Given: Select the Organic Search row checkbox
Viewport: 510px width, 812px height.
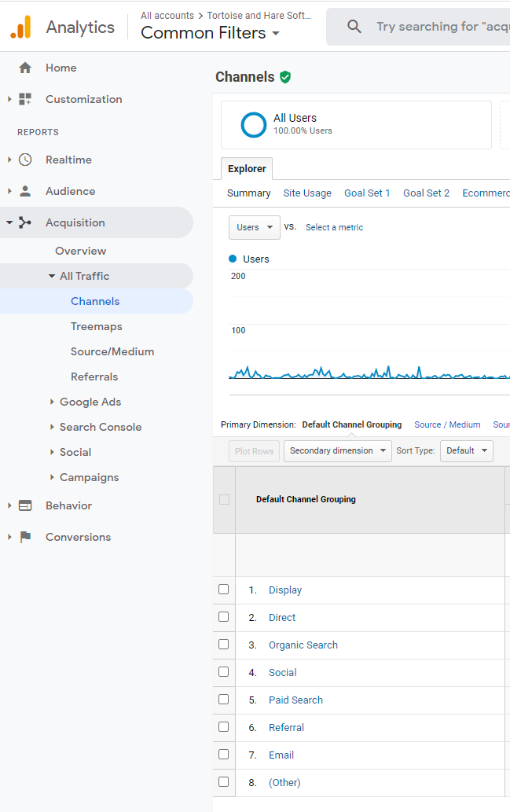Looking at the screenshot, I should click(x=224, y=645).
